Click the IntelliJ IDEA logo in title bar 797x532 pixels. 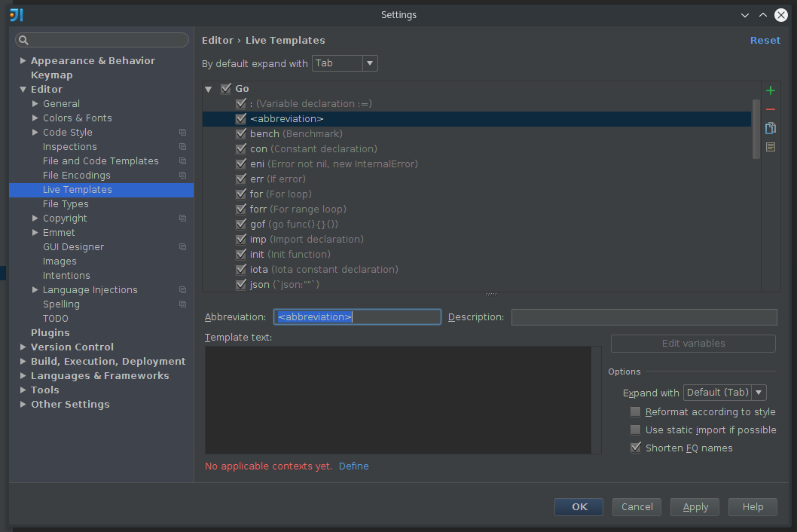pyautogui.click(x=16, y=14)
